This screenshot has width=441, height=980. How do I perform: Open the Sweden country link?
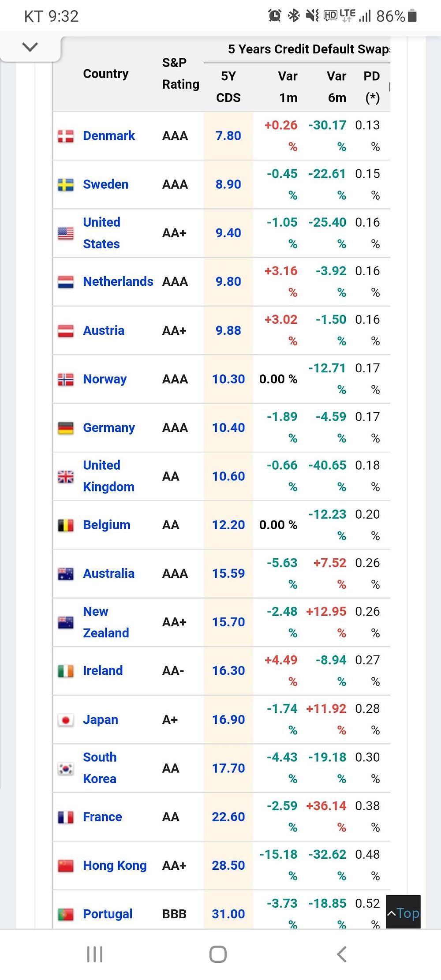[x=106, y=184]
